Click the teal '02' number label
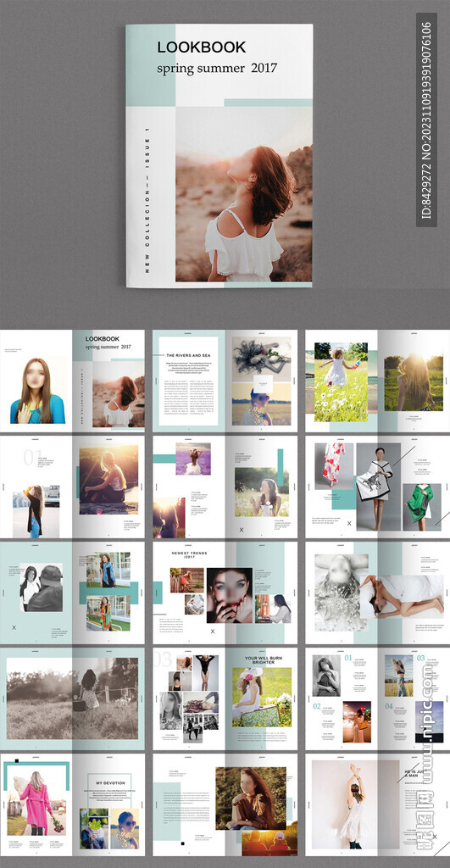The width and height of the screenshot is (450, 868). pos(317,706)
